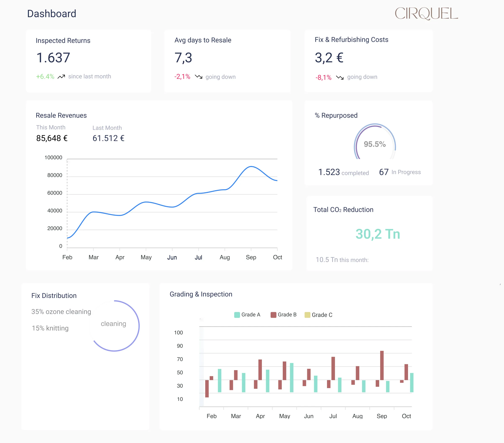Click the Dashboard page title
Screen dimensions: 504x443
(x=51, y=14)
